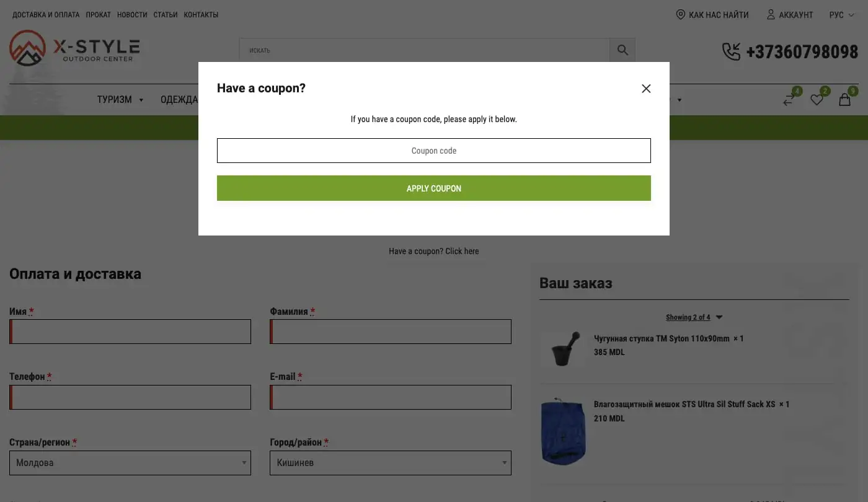Click the X-Style Outdoor Center logo
868x502 pixels.
pyautogui.click(x=74, y=48)
